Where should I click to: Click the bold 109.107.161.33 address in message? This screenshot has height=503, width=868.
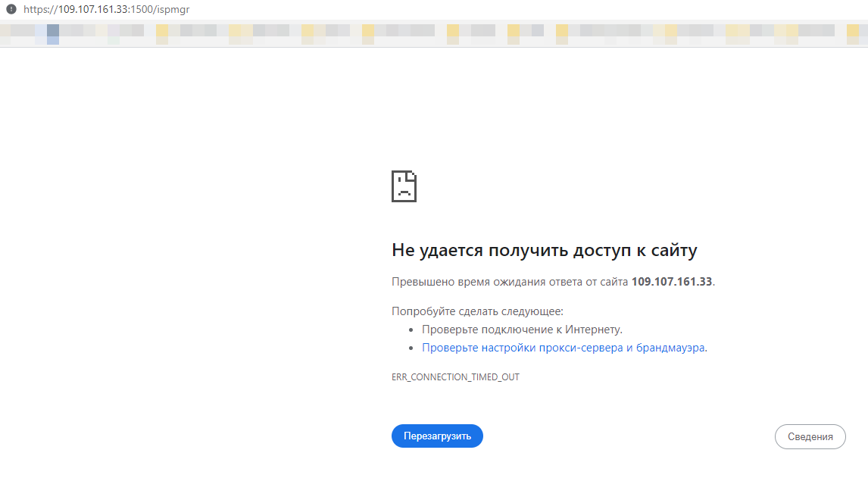click(672, 282)
